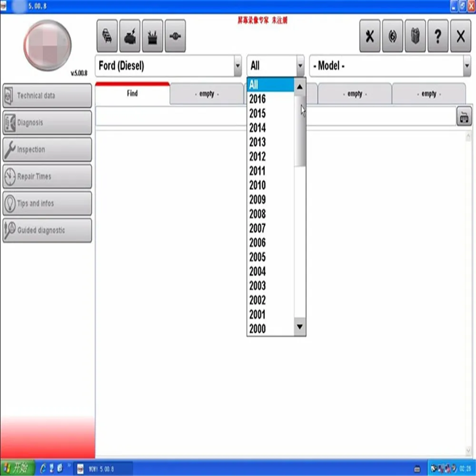Screen dimensions: 476x476
Task: Choose year 2012 in the list
Action: pos(270,157)
